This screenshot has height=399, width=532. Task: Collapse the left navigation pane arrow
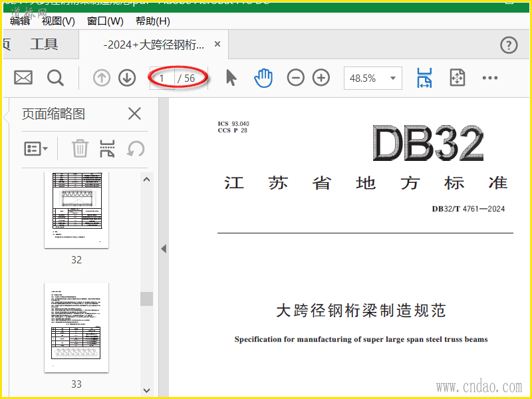[164, 249]
